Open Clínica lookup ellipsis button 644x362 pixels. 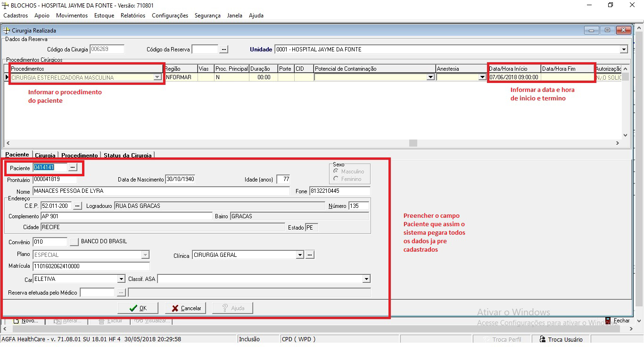click(x=310, y=255)
